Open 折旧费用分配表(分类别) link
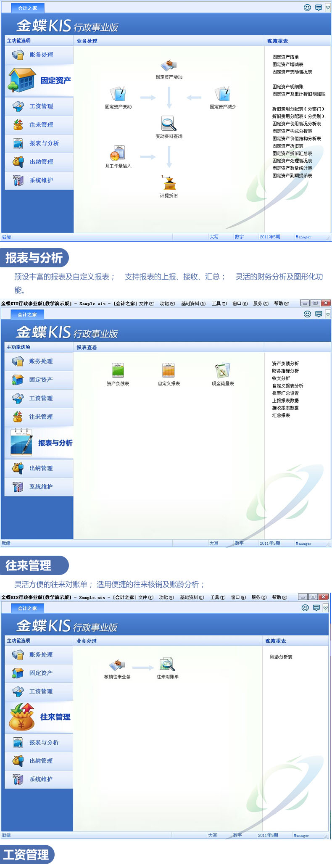Viewport: 332px width, 868px height. pos(298,116)
